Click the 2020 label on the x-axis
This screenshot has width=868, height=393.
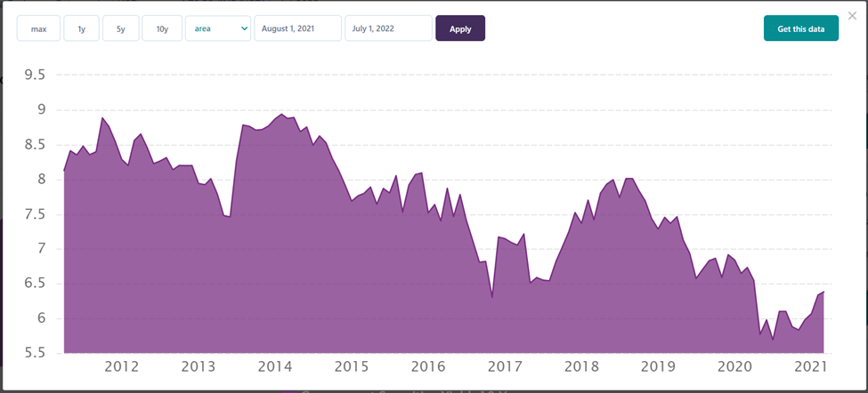tap(734, 366)
